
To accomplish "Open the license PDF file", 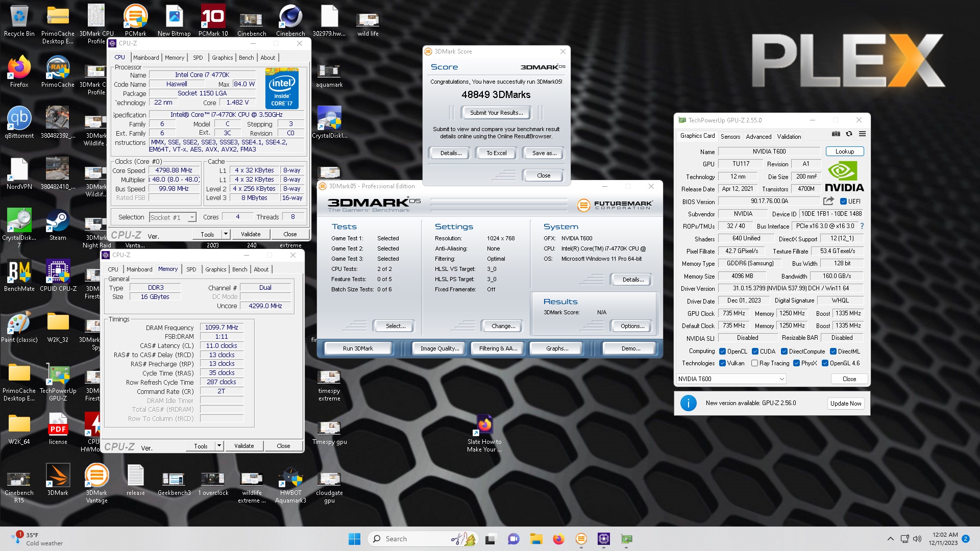I will (x=58, y=429).
